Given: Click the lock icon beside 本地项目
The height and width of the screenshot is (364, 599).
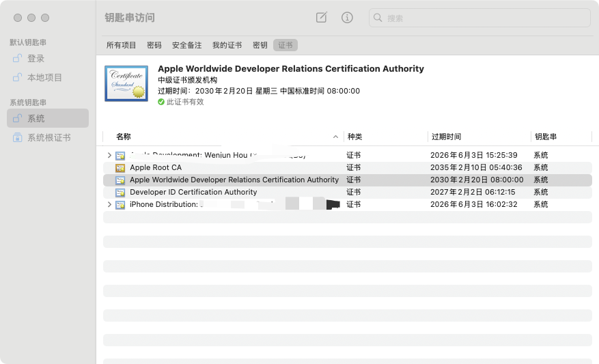Looking at the screenshot, I should pyautogui.click(x=18, y=78).
